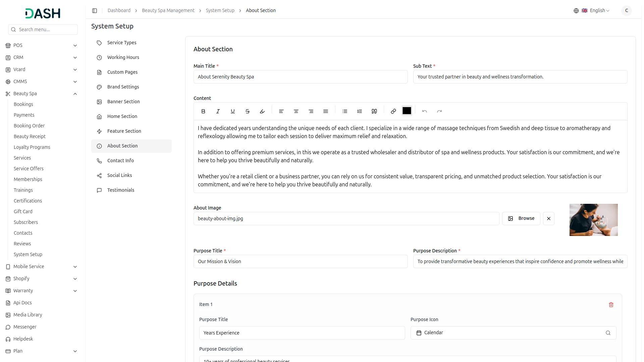Center align the content text
Viewport: 644px width, 362px height.
tap(296, 111)
